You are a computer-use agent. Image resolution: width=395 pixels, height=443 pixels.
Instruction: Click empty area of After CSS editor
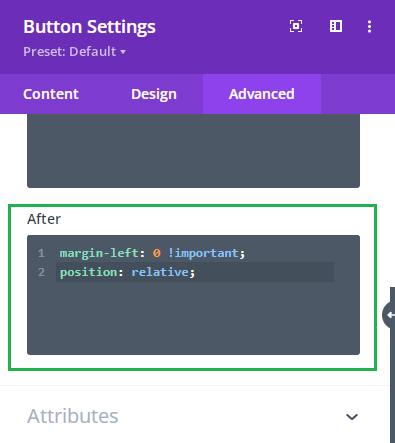[x=193, y=318]
